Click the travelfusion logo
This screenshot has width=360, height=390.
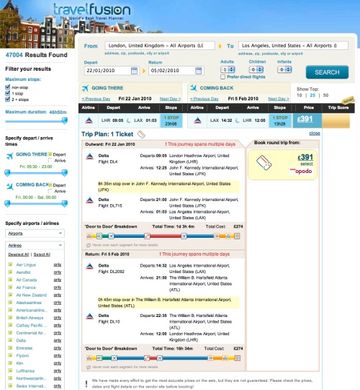[x=92, y=10]
